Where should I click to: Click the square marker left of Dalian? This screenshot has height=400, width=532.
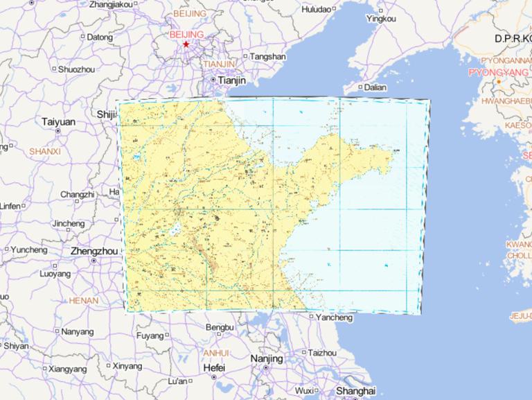coord(360,87)
